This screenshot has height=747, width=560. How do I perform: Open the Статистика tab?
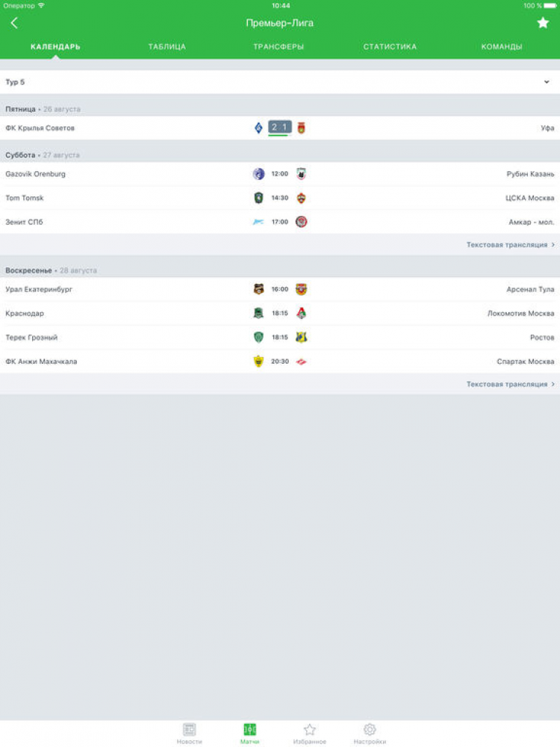(390, 47)
